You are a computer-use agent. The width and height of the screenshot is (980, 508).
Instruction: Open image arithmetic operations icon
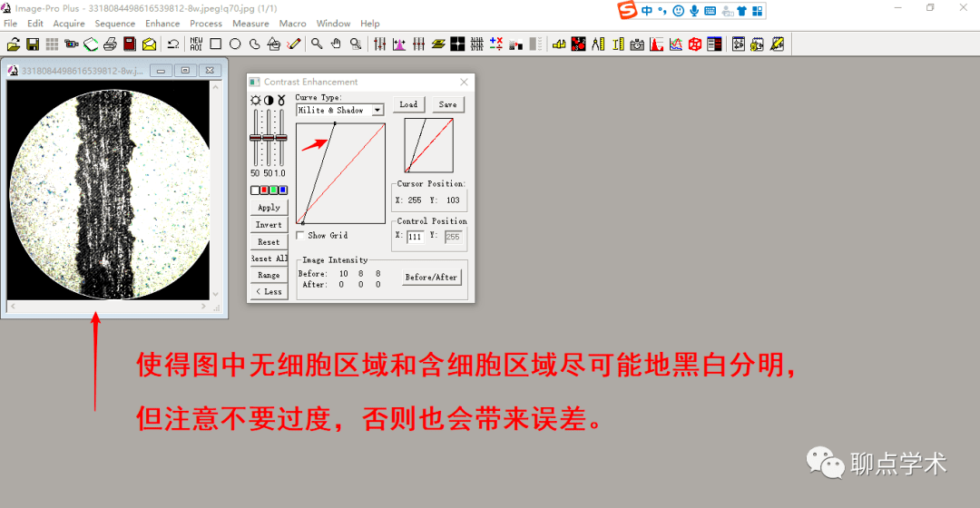pos(496,44)
